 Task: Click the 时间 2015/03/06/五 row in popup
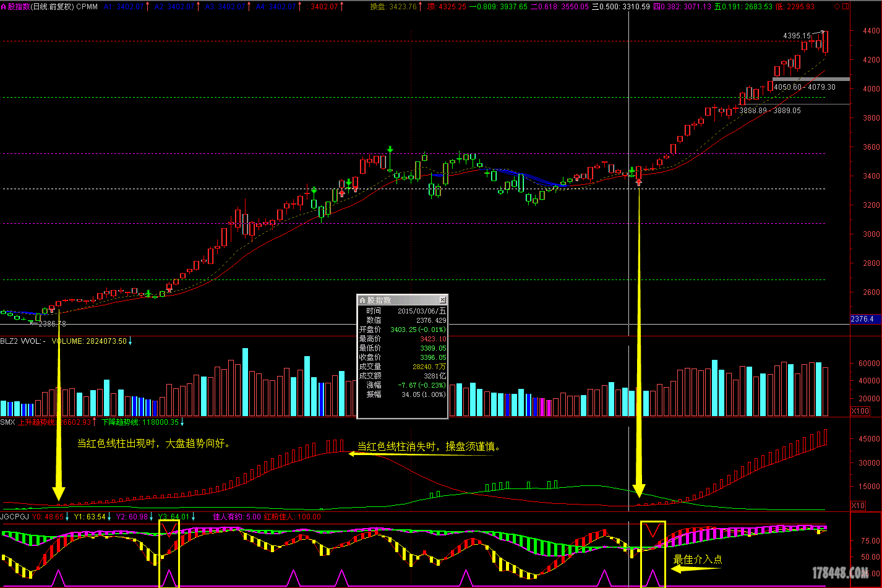tap(402, 311)
